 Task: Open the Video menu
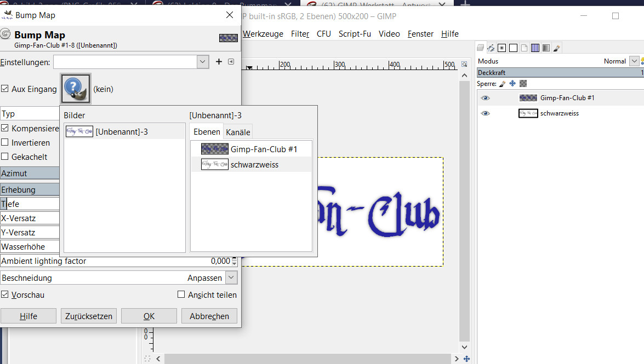point(389,33)
